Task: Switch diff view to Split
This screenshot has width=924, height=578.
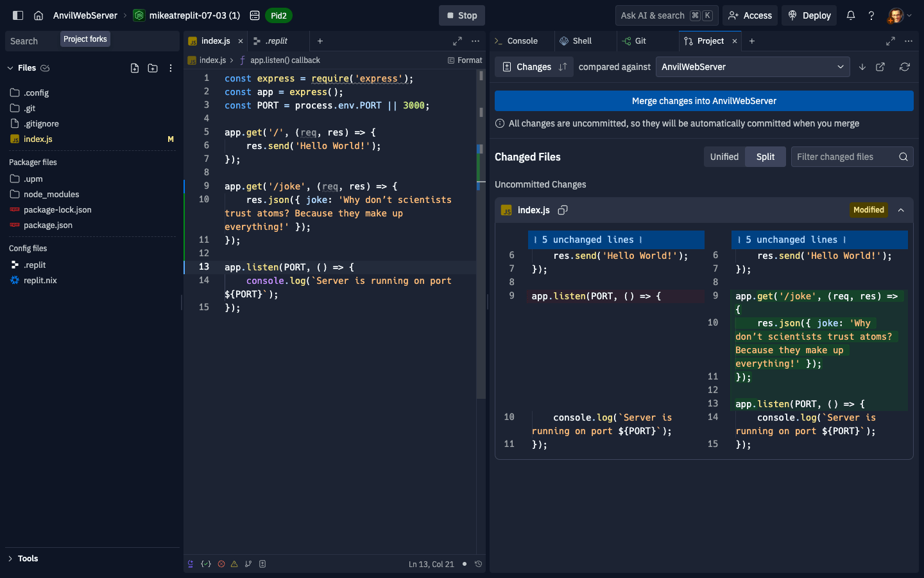Action: tap(766, 157)
